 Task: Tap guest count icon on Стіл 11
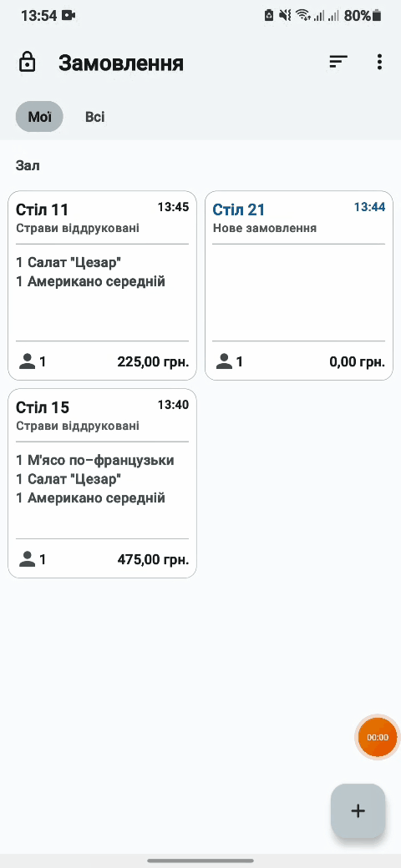click(x=27, y=362)
